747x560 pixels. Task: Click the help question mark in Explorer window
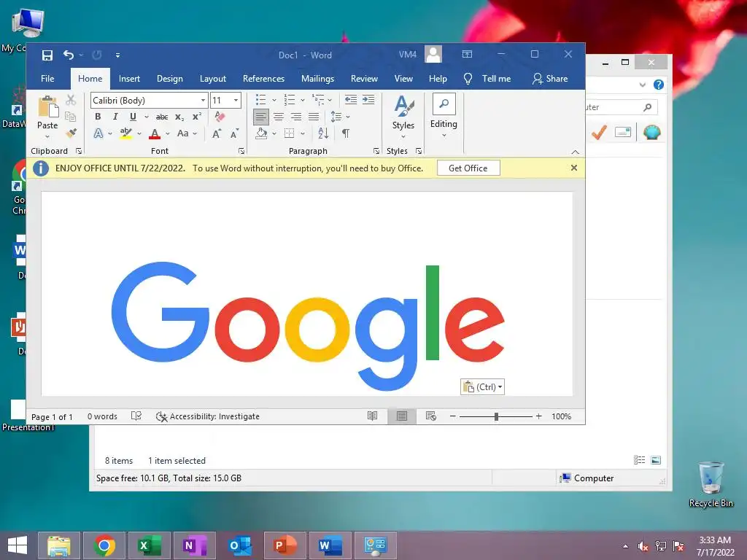(659, 85)
